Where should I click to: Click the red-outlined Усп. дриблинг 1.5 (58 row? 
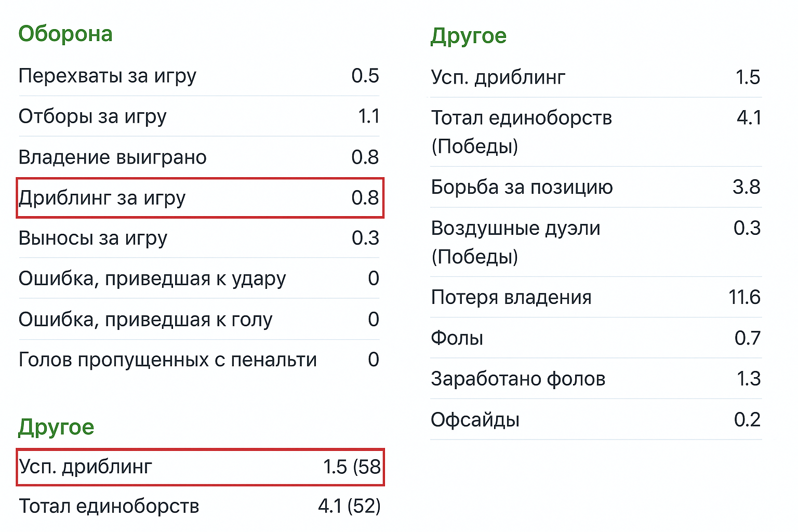[x=200, y=467]
